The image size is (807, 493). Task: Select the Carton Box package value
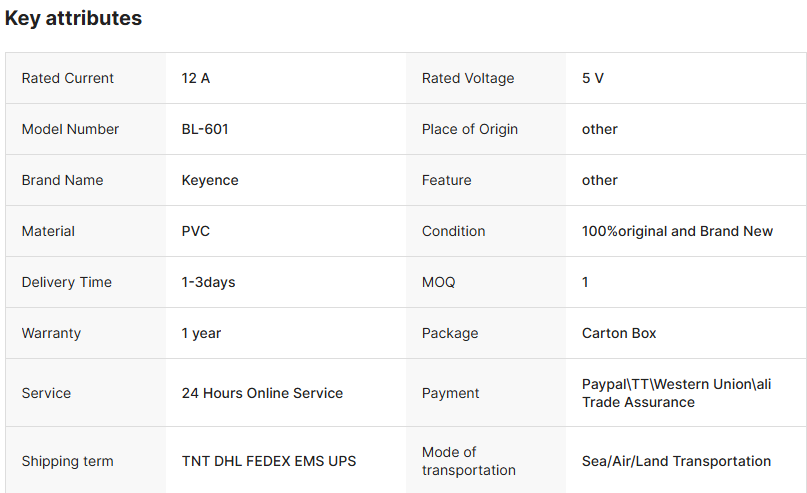[x=619, y=333]
